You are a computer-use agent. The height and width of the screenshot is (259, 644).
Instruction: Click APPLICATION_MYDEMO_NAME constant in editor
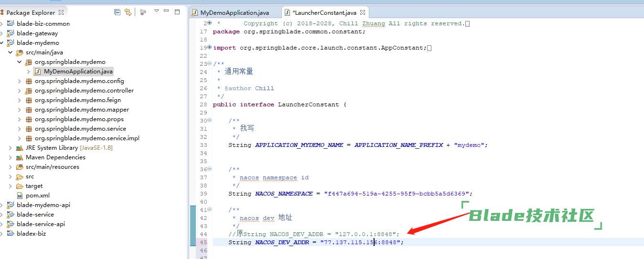point(299,145)
